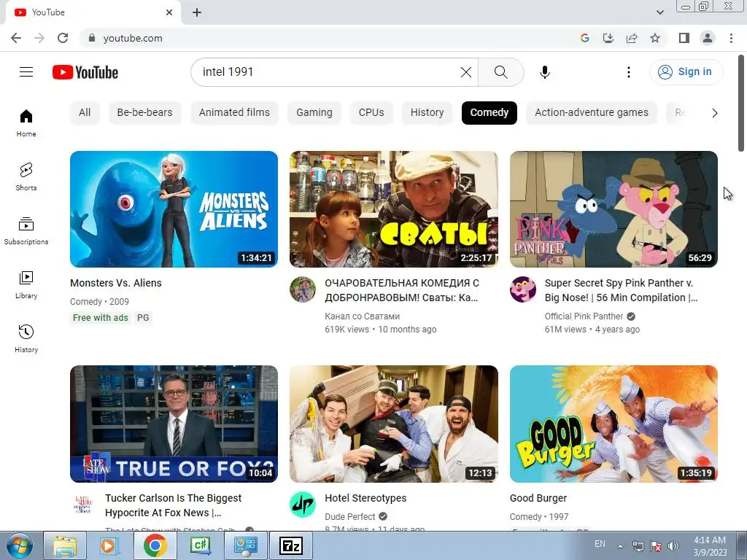Screen dimensions: 747x560
Task: Open the tab search chevron
Action: pos(659,12)
